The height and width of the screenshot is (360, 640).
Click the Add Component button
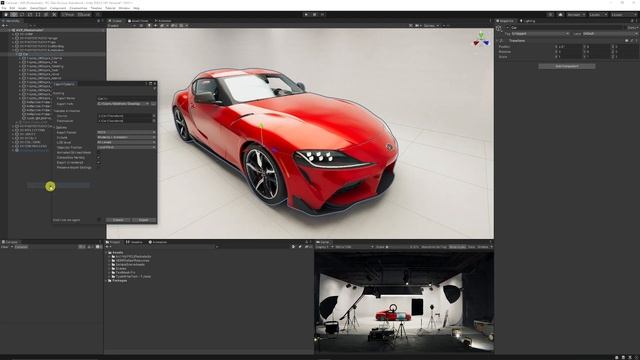567,66
